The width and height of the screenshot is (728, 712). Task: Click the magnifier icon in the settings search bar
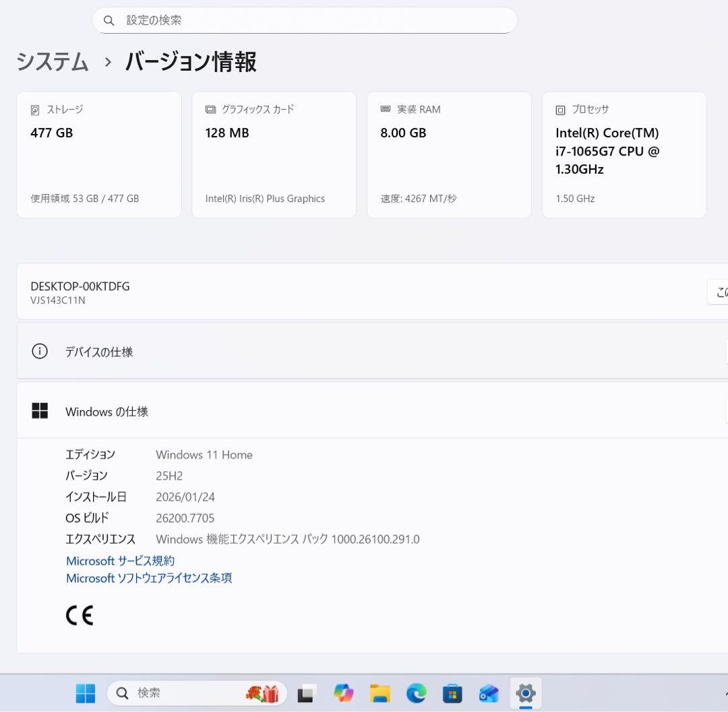[109, 20]
